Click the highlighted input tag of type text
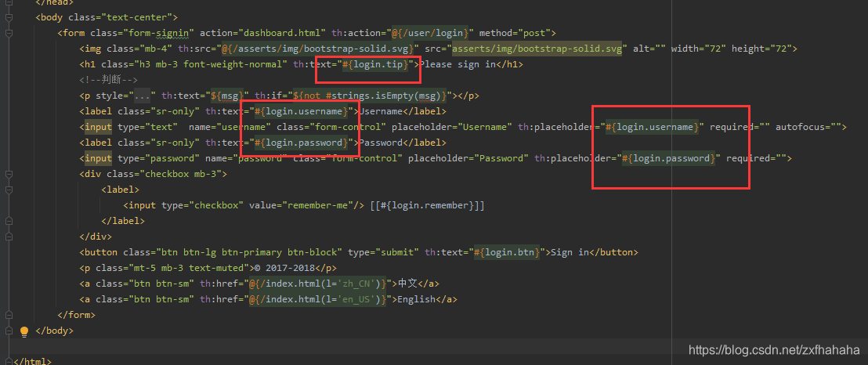868x365 pixels. coord(98,127)
